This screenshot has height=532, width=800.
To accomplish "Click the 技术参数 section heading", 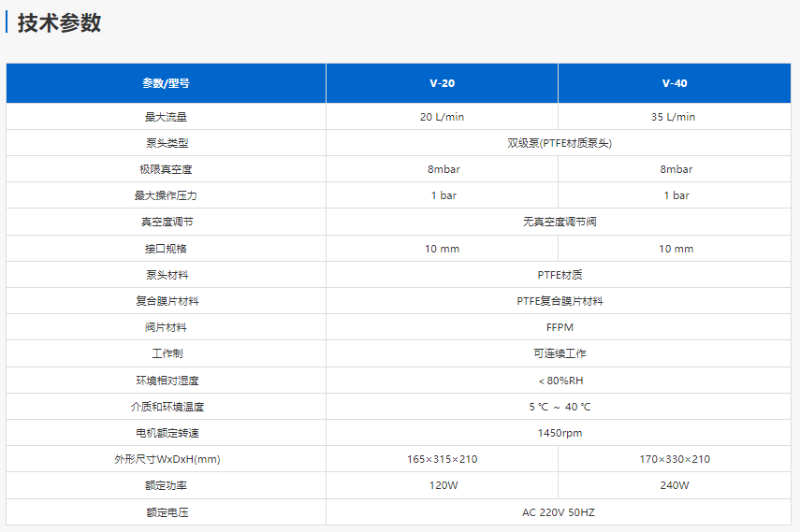I will tap(59, 24).
